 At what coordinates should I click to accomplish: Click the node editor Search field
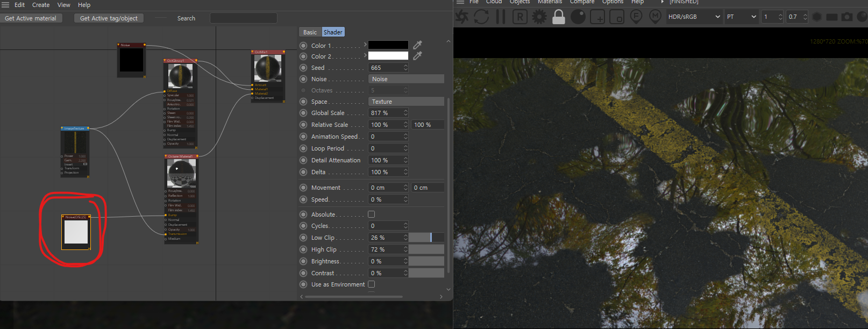(x=243, y=18)
